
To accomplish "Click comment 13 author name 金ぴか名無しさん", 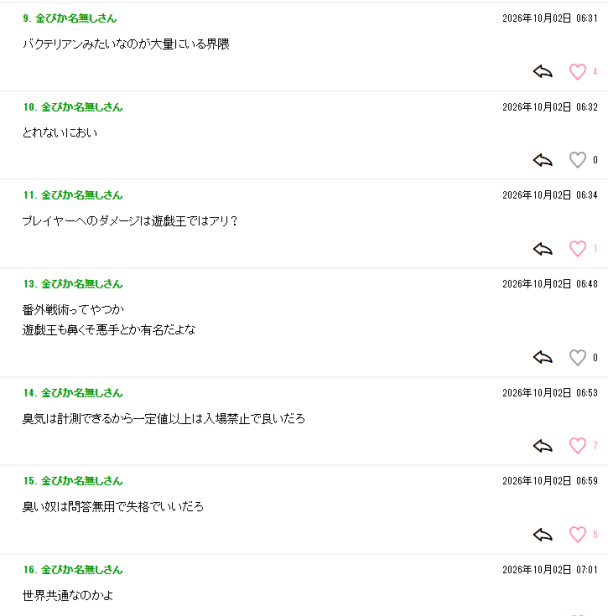I will (82, 284).
